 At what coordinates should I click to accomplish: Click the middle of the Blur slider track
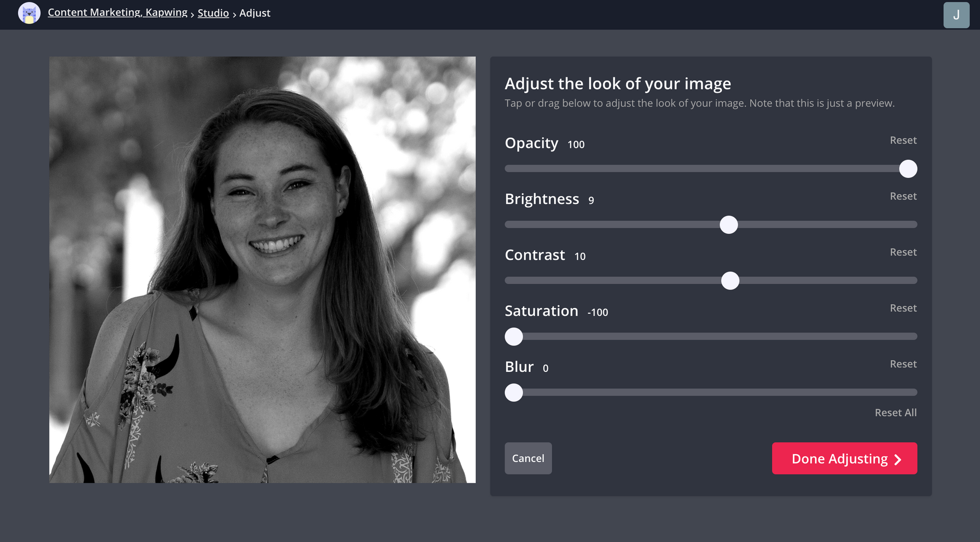710,393
